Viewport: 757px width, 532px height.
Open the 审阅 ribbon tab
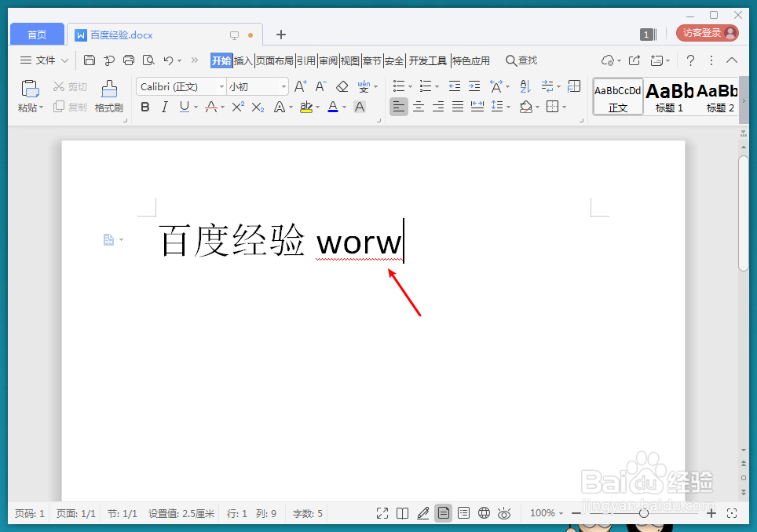pyautogui.click(x=328, y=60)
